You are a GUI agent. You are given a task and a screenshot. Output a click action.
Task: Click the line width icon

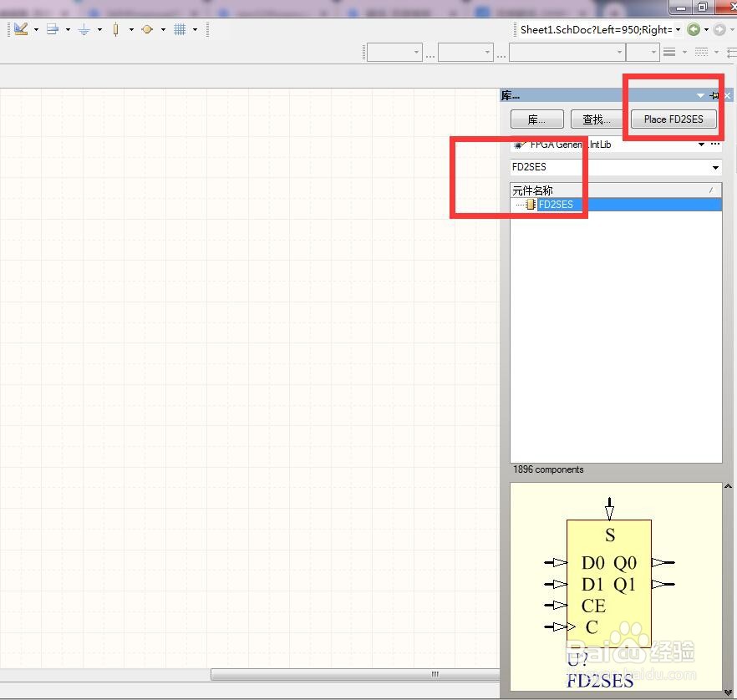tap(669, 52)
